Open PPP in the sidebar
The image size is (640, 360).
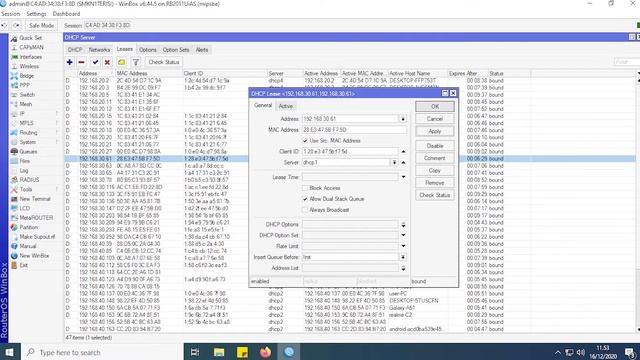click(24, 85)
